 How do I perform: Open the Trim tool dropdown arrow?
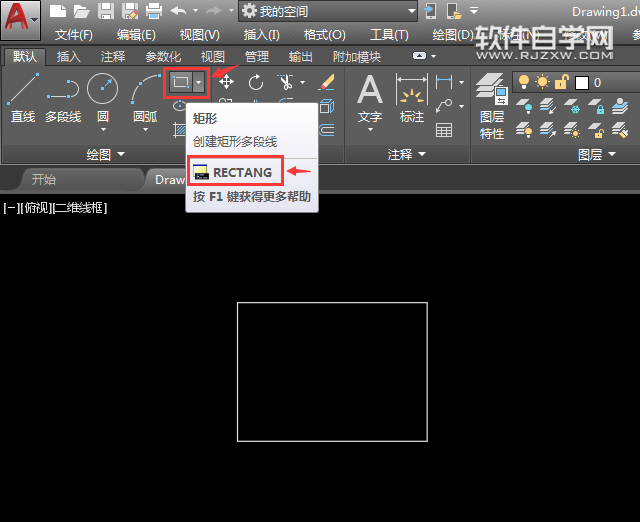(x=302, y=82)
